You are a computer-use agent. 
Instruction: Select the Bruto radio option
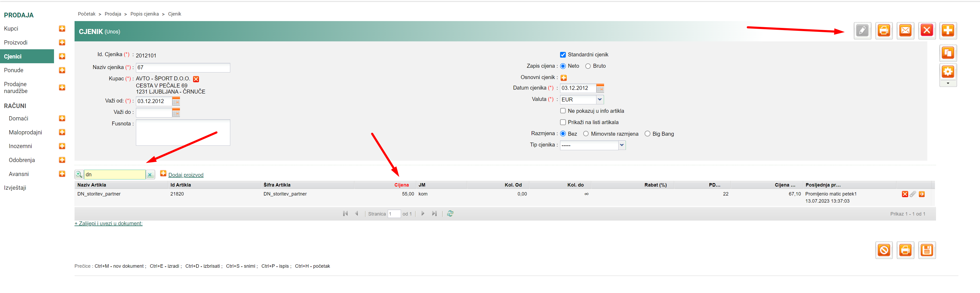pyautogui.click(x=588, y=66)
